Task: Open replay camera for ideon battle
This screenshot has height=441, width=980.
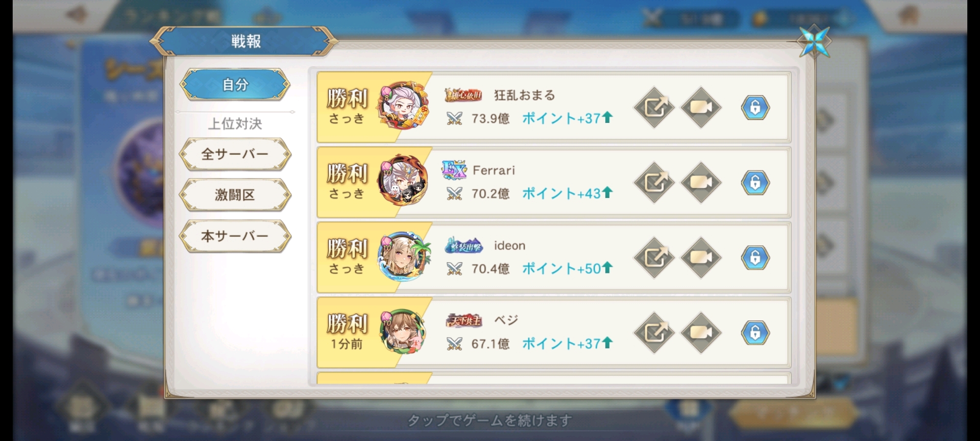Action: click(701, 258)
